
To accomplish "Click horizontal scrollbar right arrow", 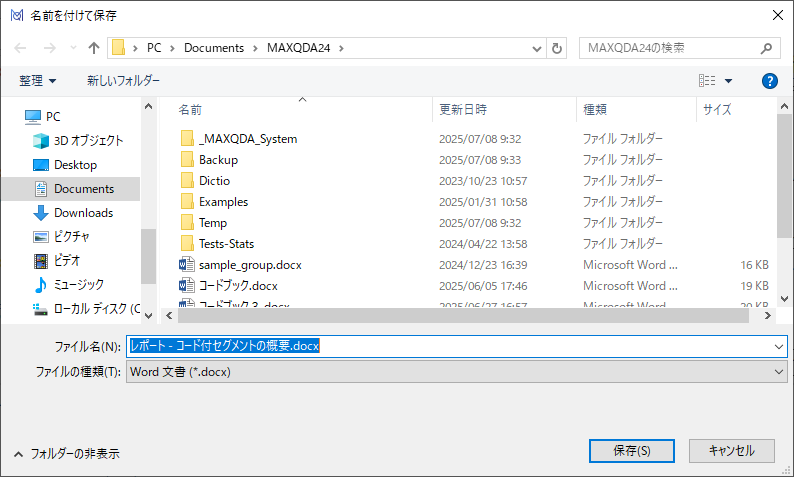I will click(768, 315).
